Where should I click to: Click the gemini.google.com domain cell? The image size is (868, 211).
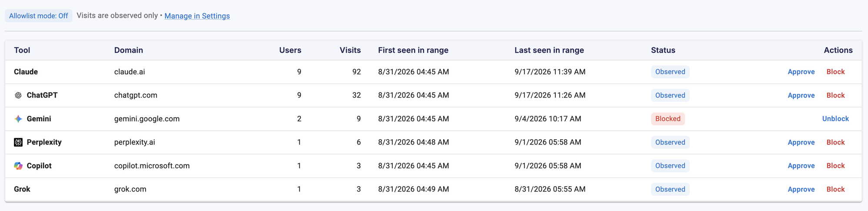pyautogui.click(x=147, y=119)
